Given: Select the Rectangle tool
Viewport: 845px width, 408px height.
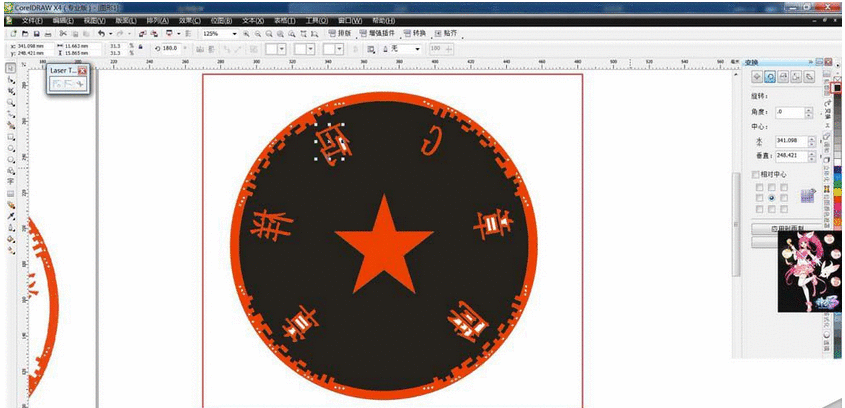Looking at the screenshot, I should point(10,137).
